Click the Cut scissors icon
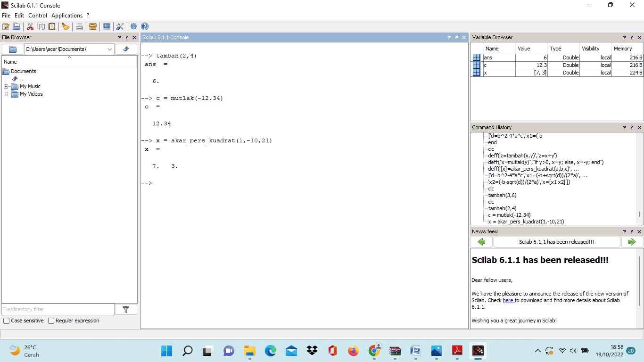The height and width of the screenshot is (362, 644). click(x=30, y=26)
